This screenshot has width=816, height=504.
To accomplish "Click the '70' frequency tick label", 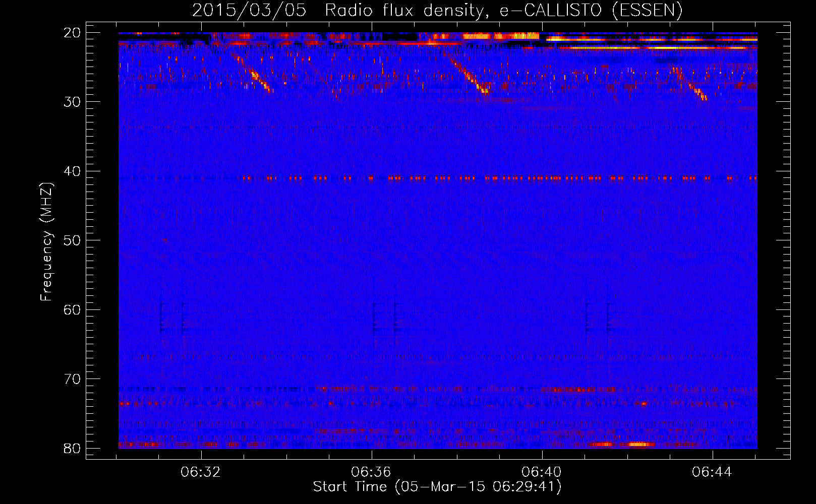I will (72, 379).
